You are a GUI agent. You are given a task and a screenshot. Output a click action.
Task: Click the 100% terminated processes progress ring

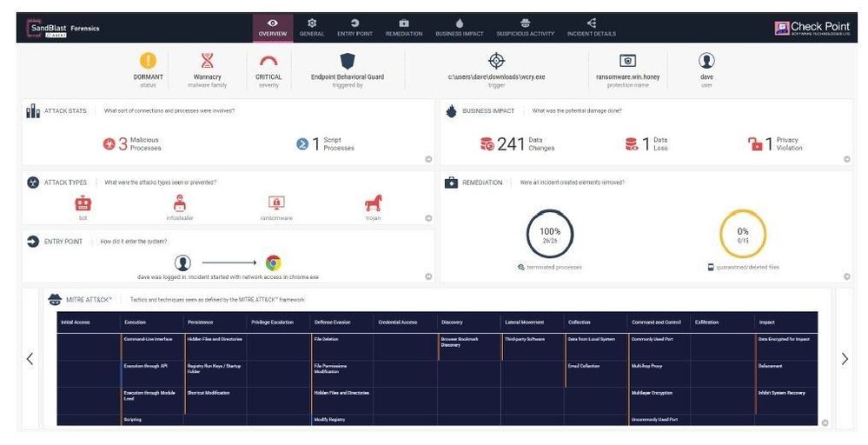pyautogui.click(x=550, y=235)
